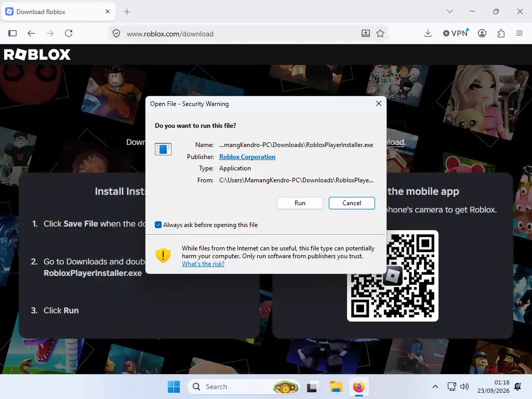Open a new browser tab
Viewport: 532px width, 399px height.
click(x=127, y=12)
